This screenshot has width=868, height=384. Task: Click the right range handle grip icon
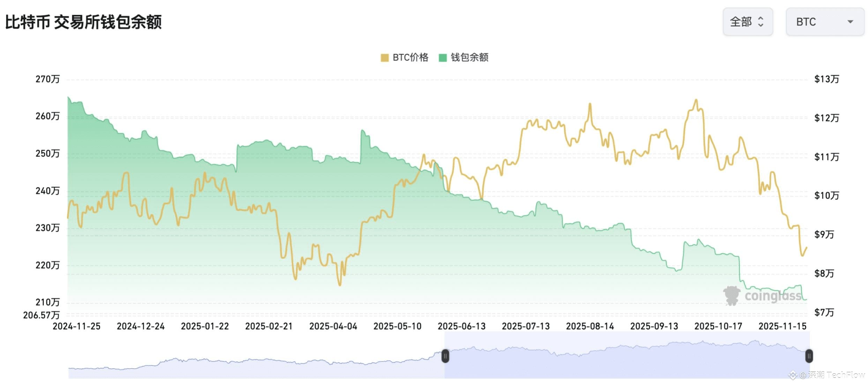click(x=809, y=356)
